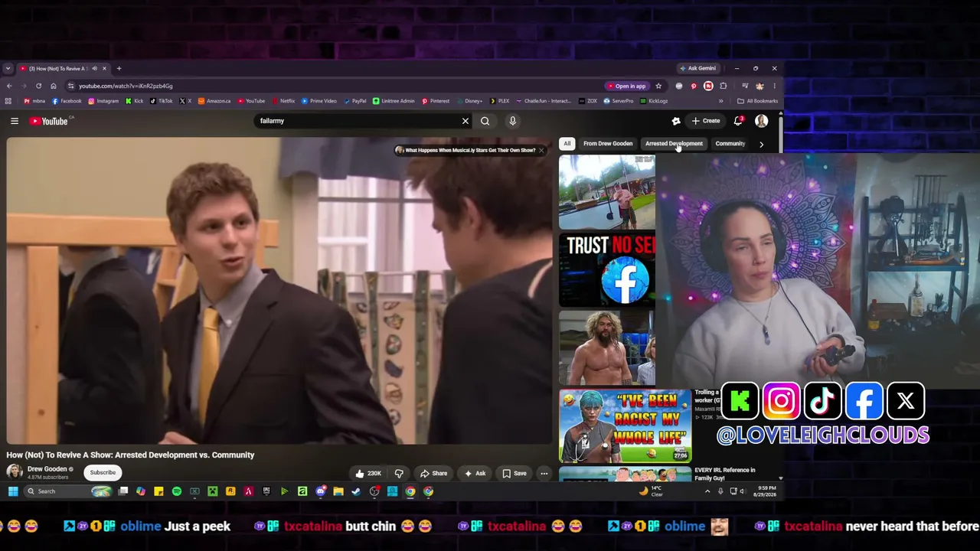Open the Amazon.ca bookmark
The image size is (980, 551).
[x=214, y=101]
